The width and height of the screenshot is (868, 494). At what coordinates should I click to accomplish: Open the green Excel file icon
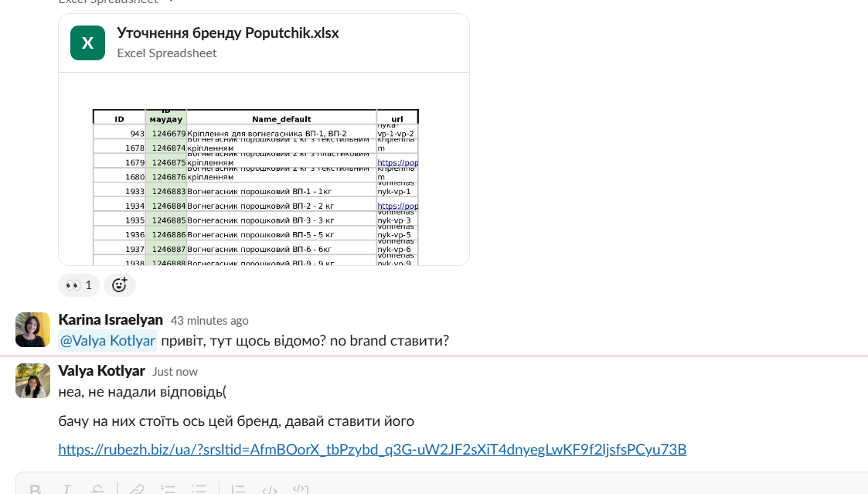click(x=87, y=43)
